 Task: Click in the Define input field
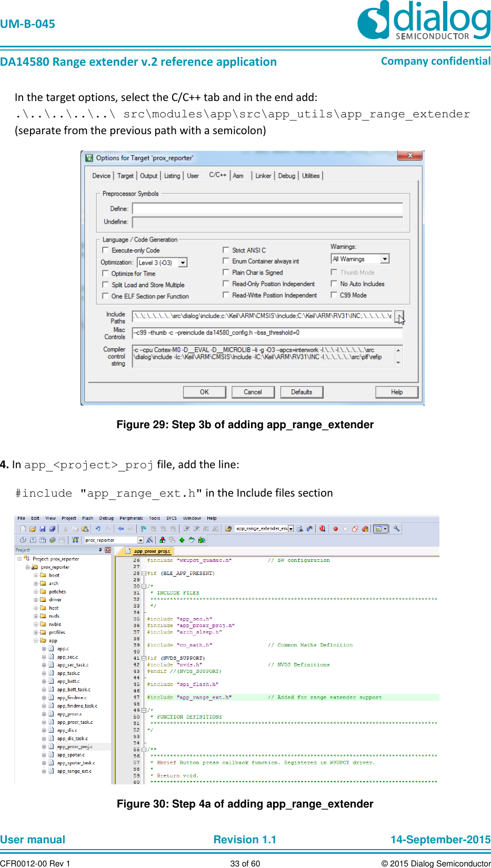(267, 209)
